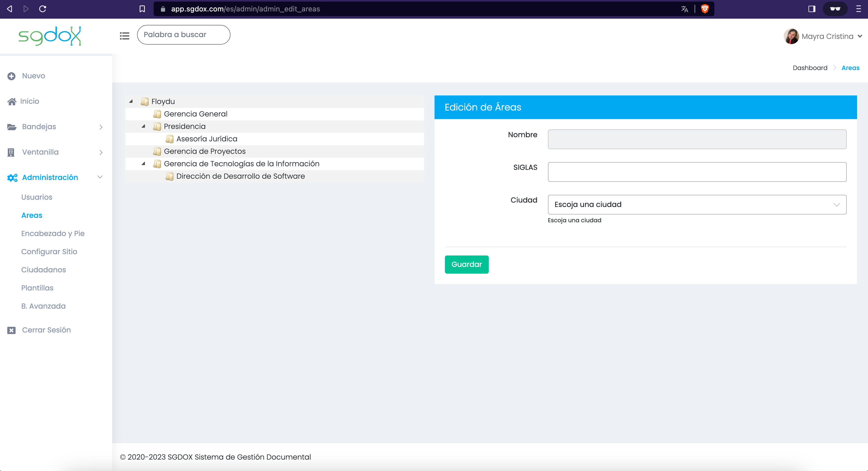Viewport: 868px width, 471px height.
Task: Click Mayra Cristina's profile avatar
Action: pos(791,36)
